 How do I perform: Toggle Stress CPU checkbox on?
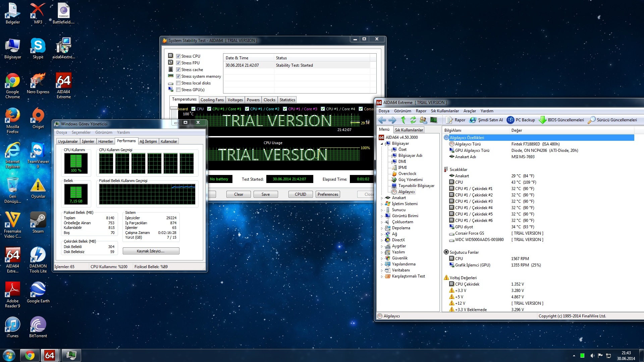[178, 56]
